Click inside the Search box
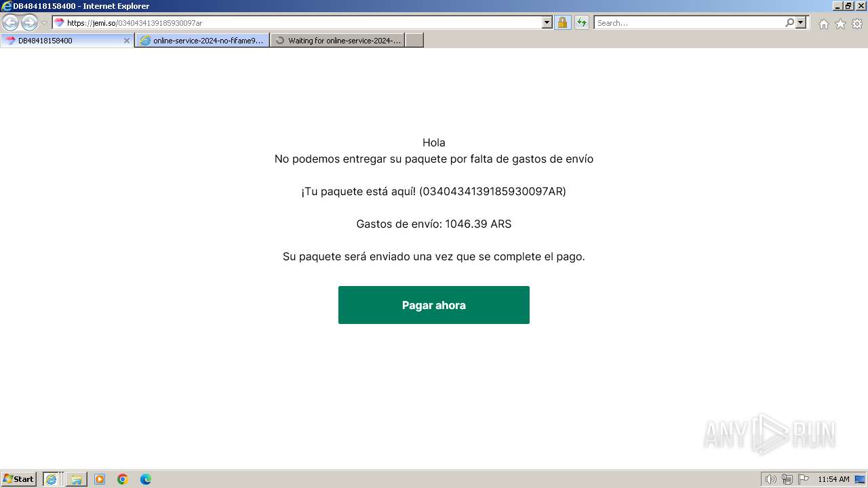The width and height of the screenshot is (868, 488). click(688, 23)
